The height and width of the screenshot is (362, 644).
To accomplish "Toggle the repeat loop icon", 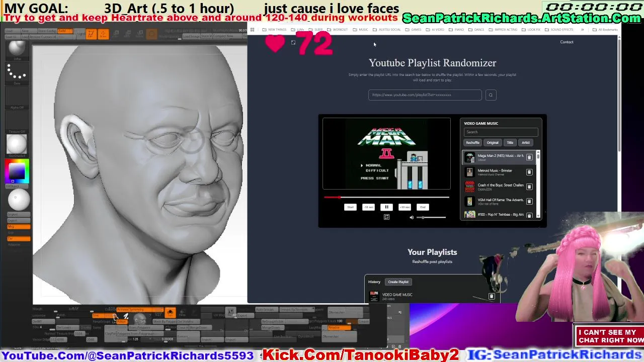I will click(x=386, y=217).
